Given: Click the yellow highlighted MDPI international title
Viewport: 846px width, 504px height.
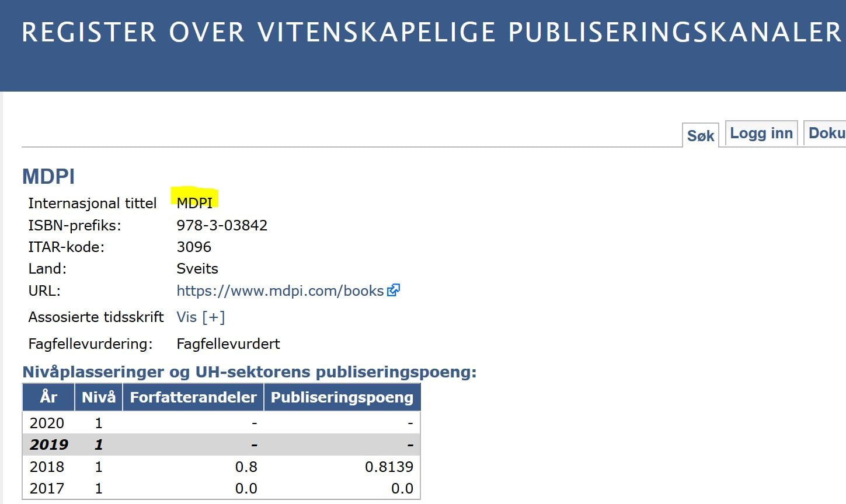Looking at the screenshot, I should tap(194, 202).
